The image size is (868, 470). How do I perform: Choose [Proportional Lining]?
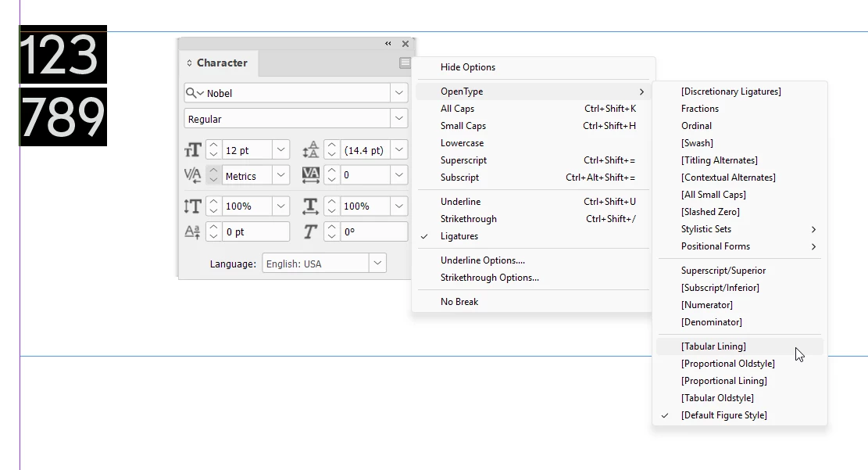click(740, 381)
